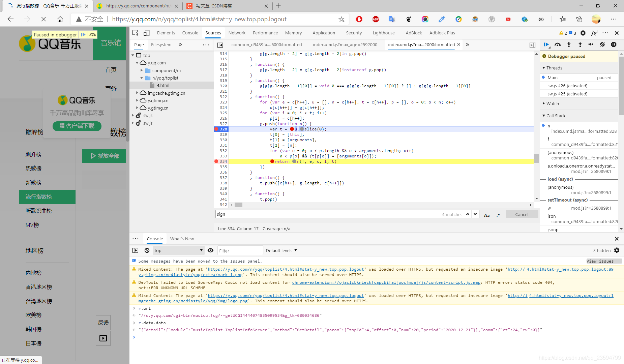
Task: Resume script execution in debugger toolbar
Action: coord(546,44)
